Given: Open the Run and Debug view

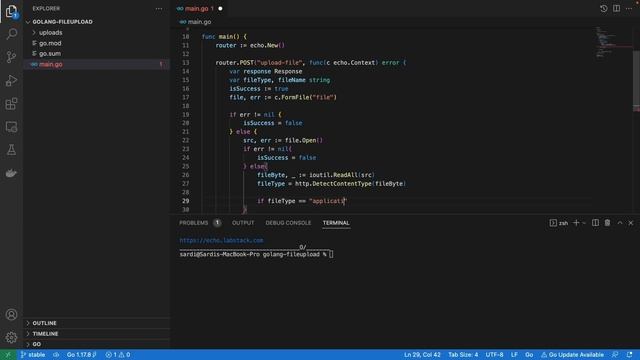Looking at the screenshot, I should pos(11,80).
